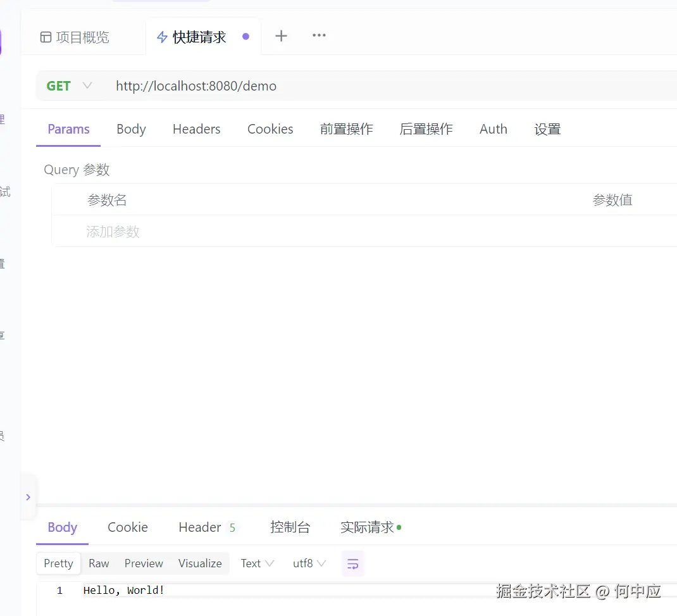View response headers via Header 5 tab
Image resolution: width=677 pixels, height=616 pixels.
tap(206, 527)
